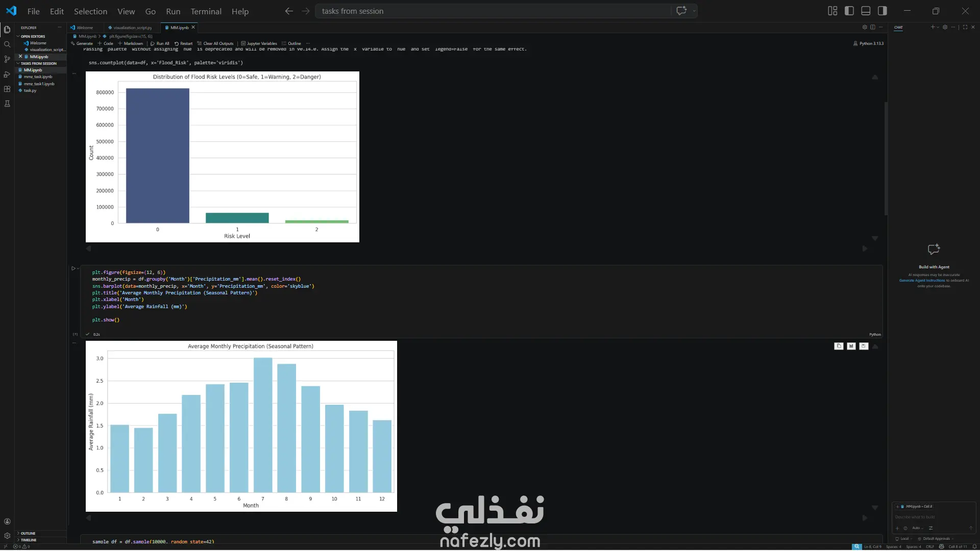980x551 pixels.
Task: Open mmz_task1.ipynb in explorer
Action: [39, 84]
